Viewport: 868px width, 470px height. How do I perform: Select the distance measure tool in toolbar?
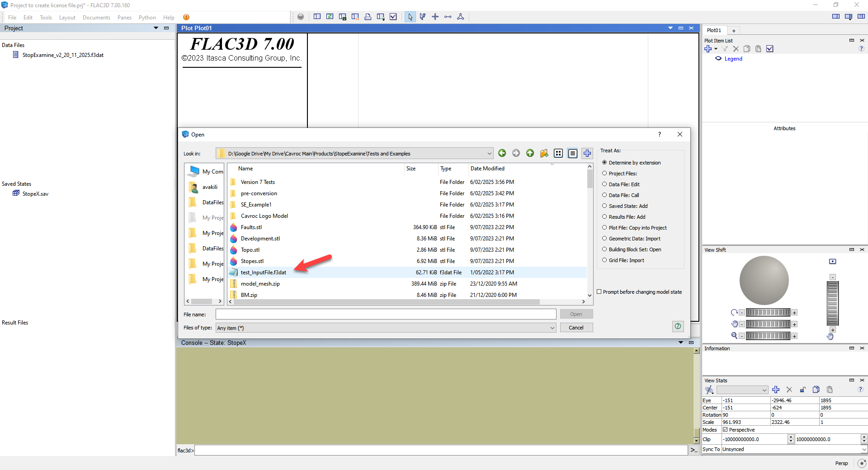point(448,17)
